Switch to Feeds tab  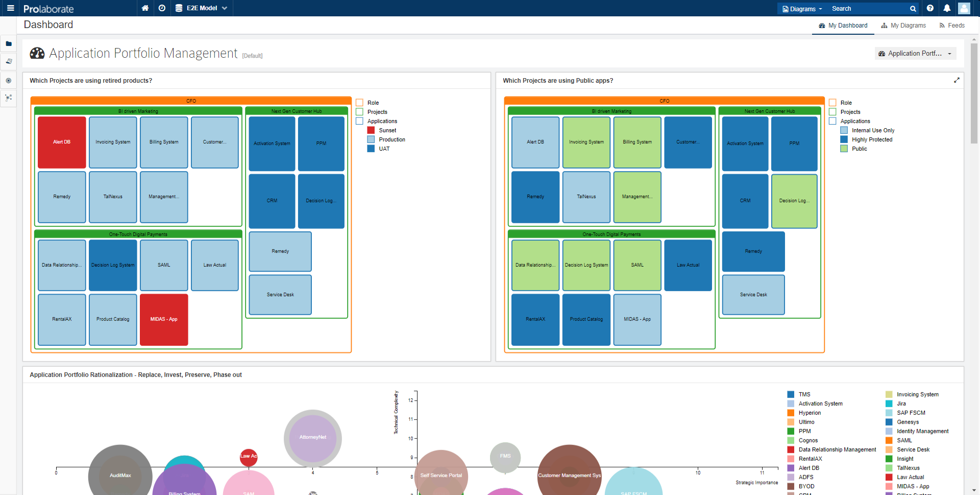click(952, 26)
